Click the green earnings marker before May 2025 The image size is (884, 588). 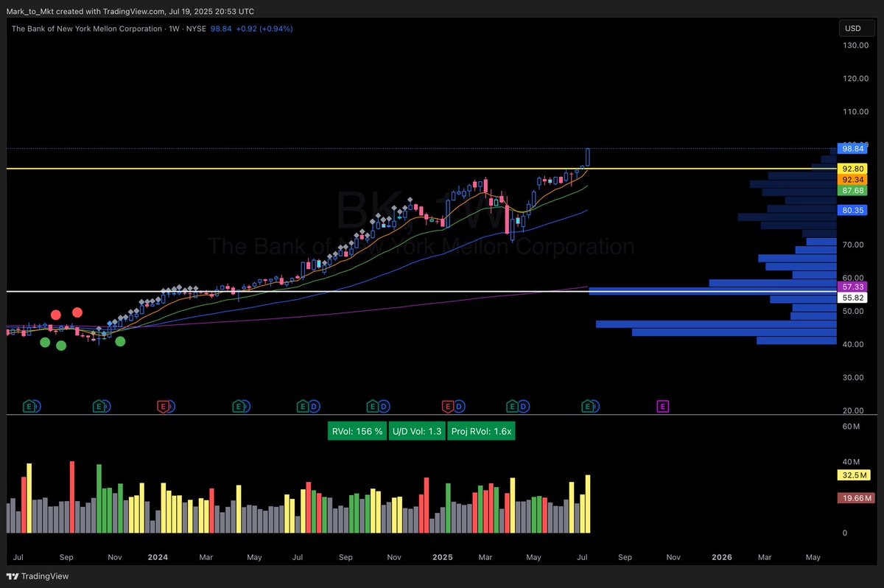pyautogui.click(x=512, y=406)
